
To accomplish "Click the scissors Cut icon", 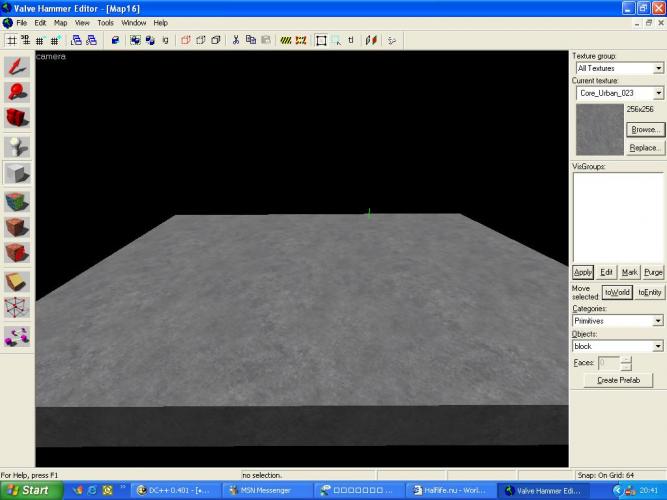I will (236, 40).
